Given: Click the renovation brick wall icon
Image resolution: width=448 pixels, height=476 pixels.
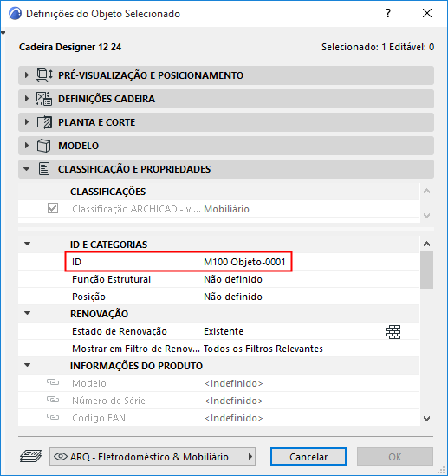Looking at the screenshot, I should pos(393,331).
